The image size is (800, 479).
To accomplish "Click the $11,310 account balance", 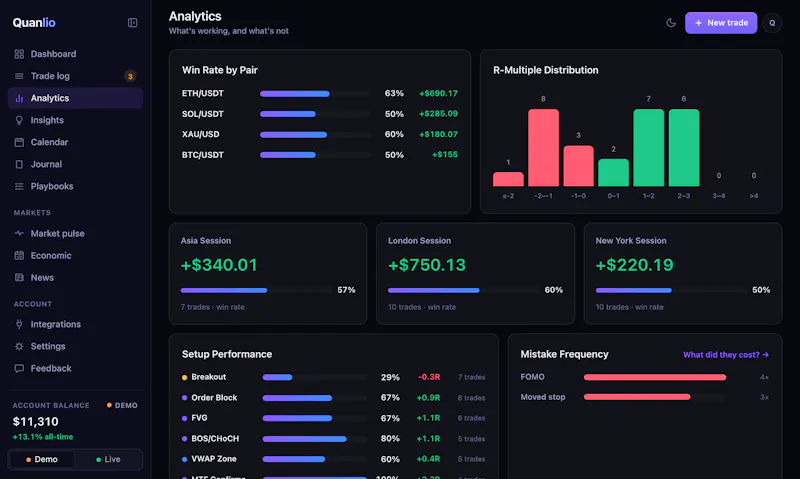I will tap(36, 421).
